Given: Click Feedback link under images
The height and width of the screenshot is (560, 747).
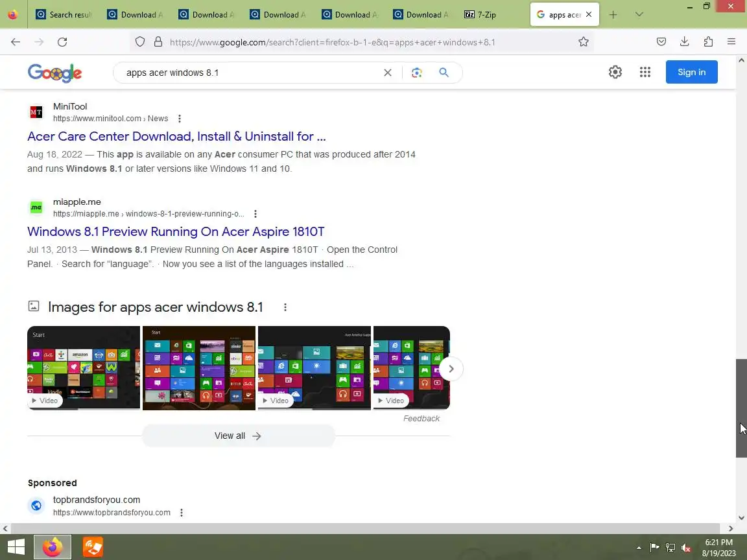Looking at the screenshot, I should click(x=421, y=419).
